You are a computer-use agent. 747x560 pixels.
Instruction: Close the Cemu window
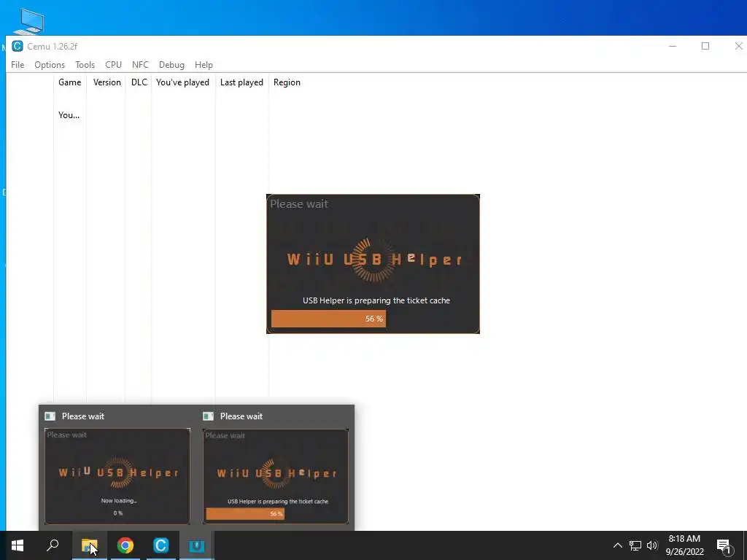pyautogui.click(x=738, y=46)
